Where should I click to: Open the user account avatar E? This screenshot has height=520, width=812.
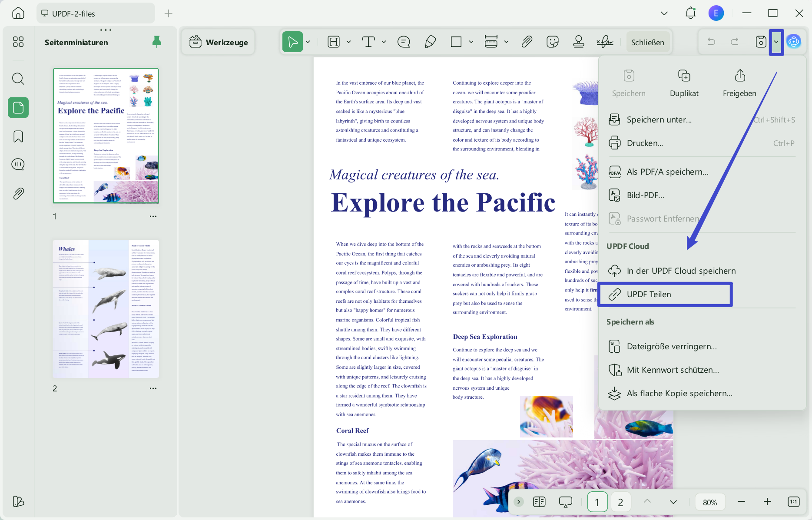(x=716, y=13)
